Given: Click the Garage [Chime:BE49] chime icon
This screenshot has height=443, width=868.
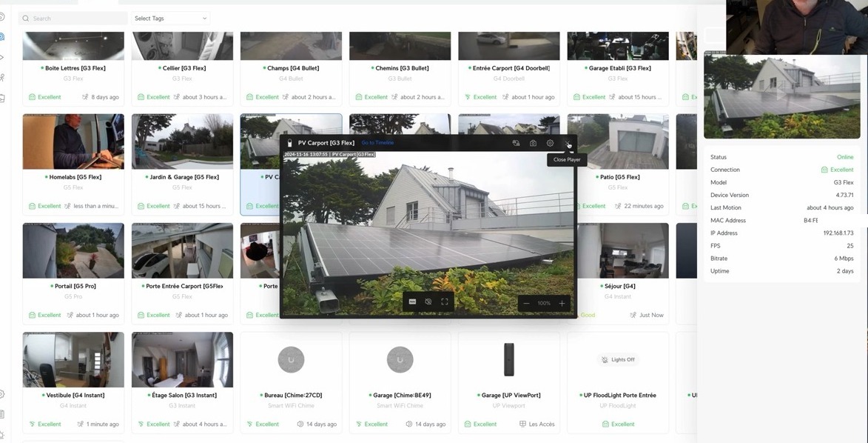Looking at the screenshot, I should pyautogui.click(x=400, y=360).
